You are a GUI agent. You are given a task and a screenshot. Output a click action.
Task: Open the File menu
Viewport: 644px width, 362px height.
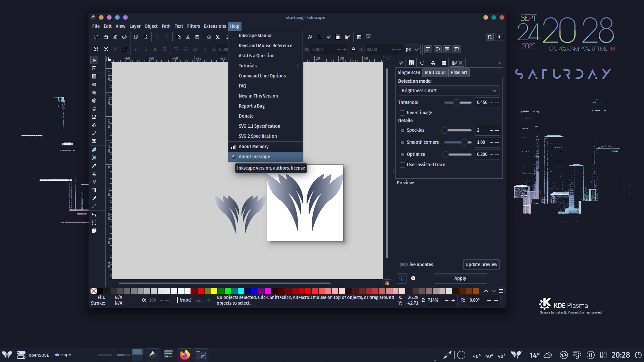tap(96, 26)
